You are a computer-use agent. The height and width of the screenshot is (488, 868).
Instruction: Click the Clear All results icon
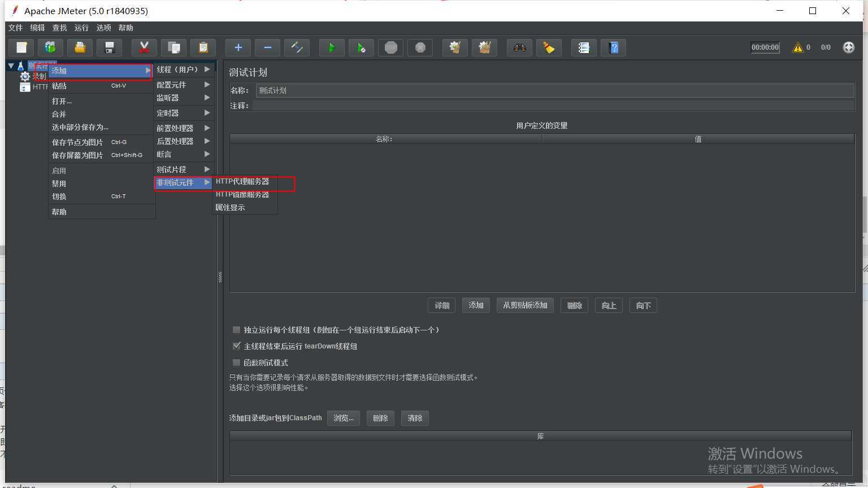pos(484,48)
